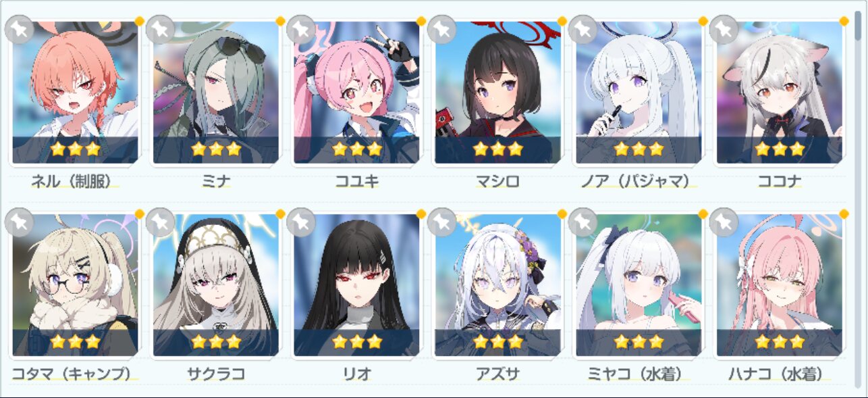Image resolution: width=868 pixels, height=398 pixels.
Task: Click the サクラコ name label
Action: (216, 374)
